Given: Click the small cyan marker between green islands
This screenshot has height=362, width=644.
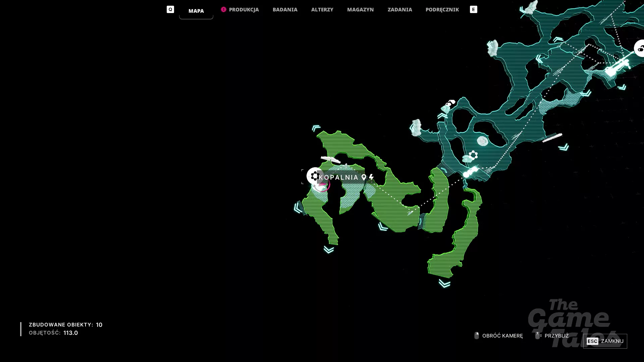Looking at the screenshot, I should click(x=421, y=221).
